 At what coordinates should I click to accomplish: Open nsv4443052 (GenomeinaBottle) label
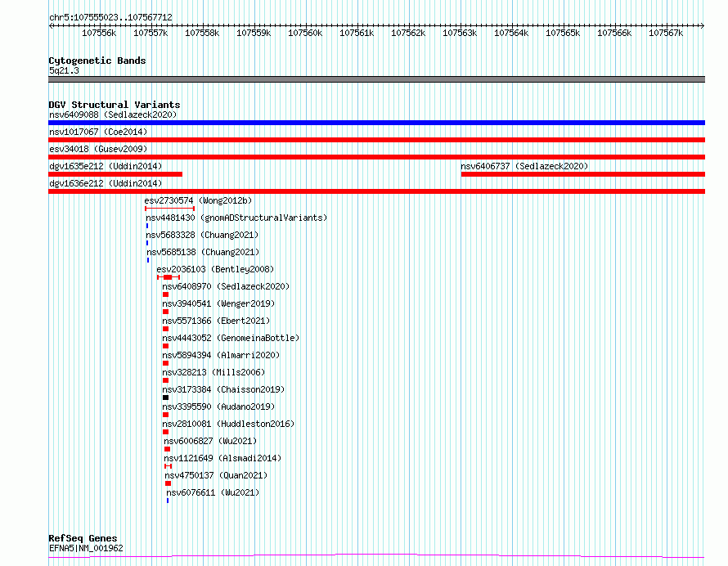231,338
